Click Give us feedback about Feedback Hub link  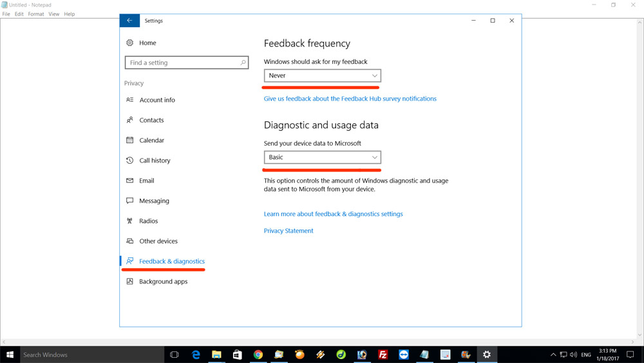(350, 99)
